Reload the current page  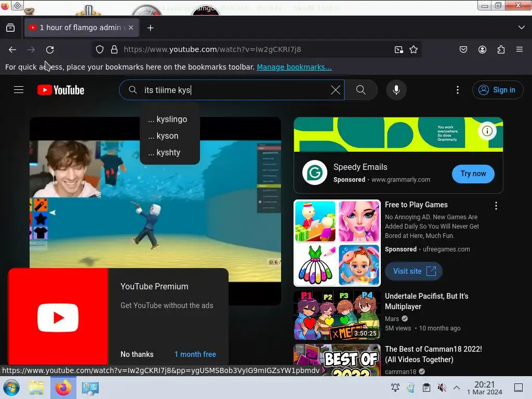tap(50, 49)
